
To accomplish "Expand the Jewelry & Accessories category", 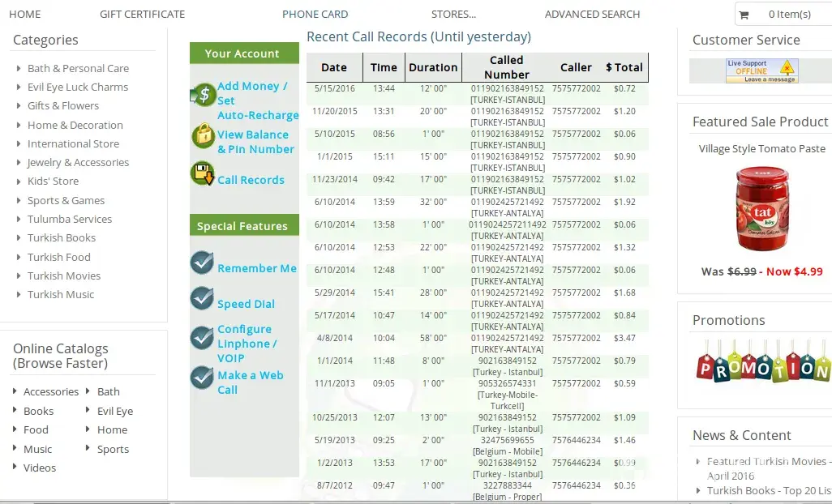I will pos(19,163).
